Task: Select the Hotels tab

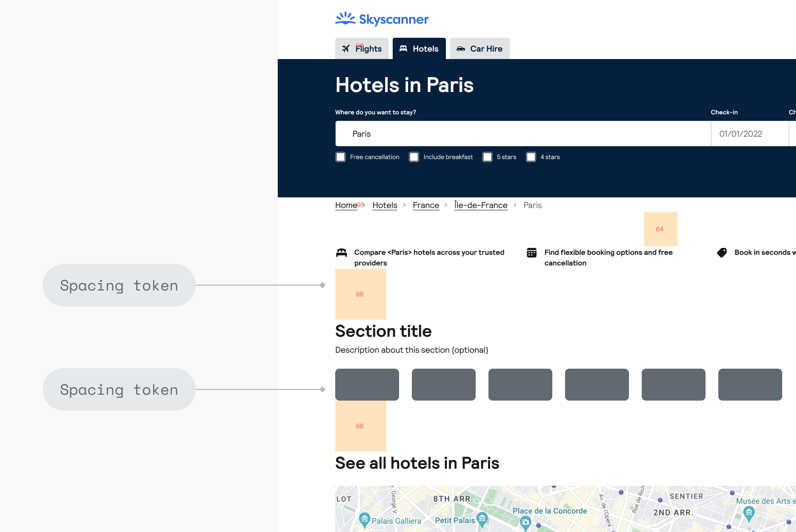Action: pyautogui.click(x=419, y=48)
